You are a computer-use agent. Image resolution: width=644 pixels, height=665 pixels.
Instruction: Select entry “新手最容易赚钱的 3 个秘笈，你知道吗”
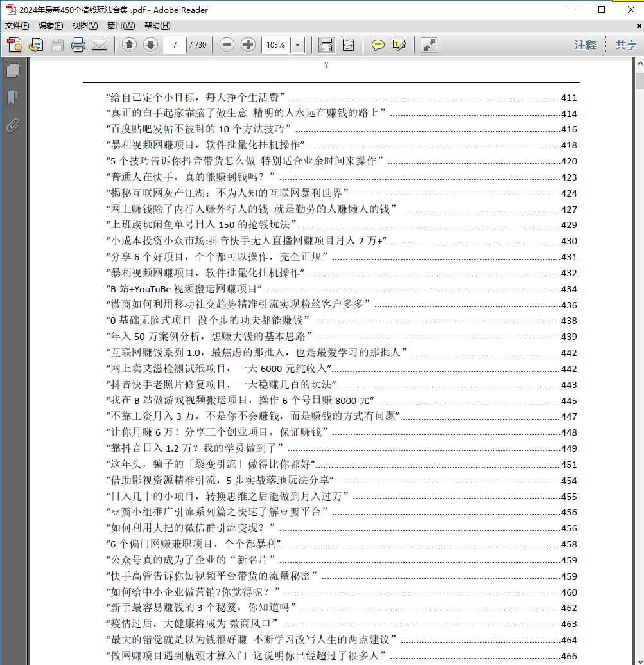point(341,608)
